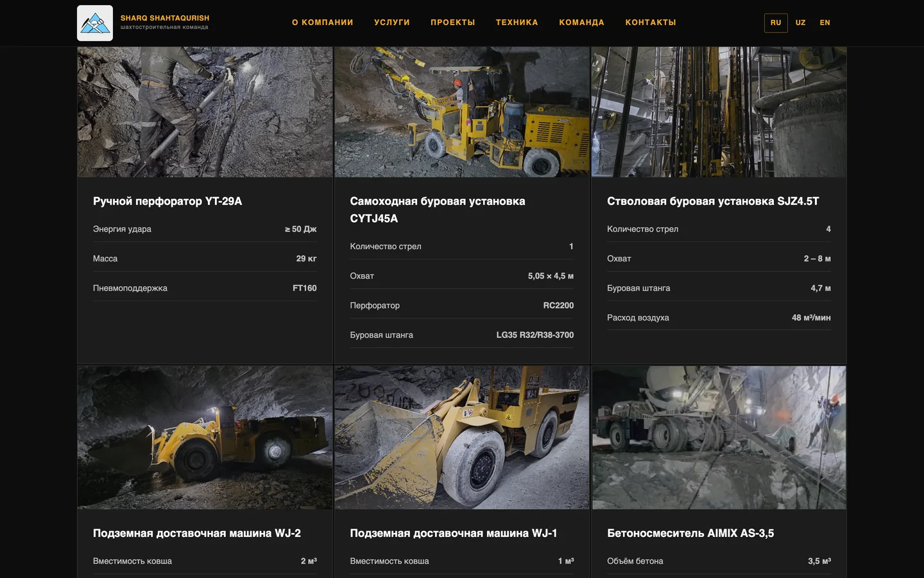Select the heading Стволовая буровая установка SJZ4.5T
Screen dimensions: 924x578
713,201
